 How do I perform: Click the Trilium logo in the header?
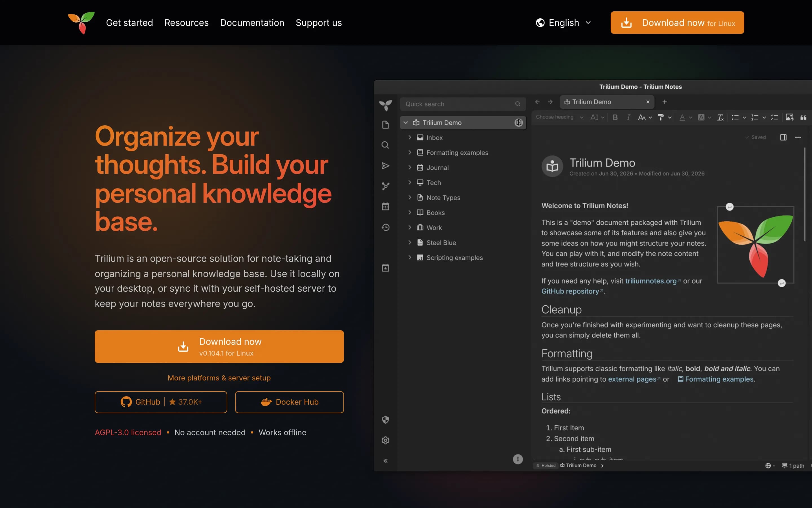tap(81, 23)
